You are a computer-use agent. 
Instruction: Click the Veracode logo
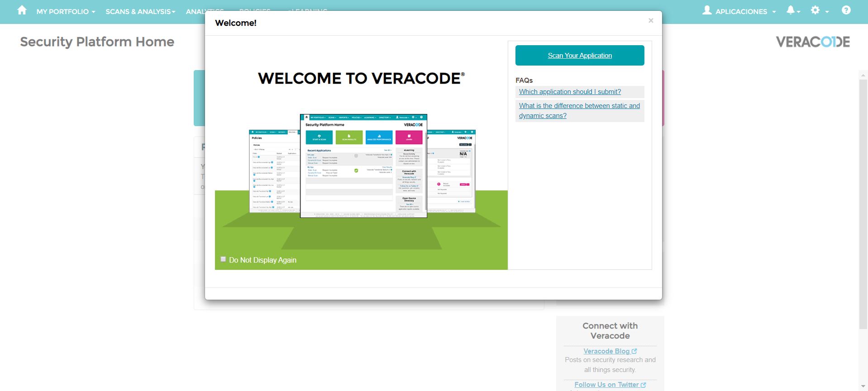click(813, 42)
